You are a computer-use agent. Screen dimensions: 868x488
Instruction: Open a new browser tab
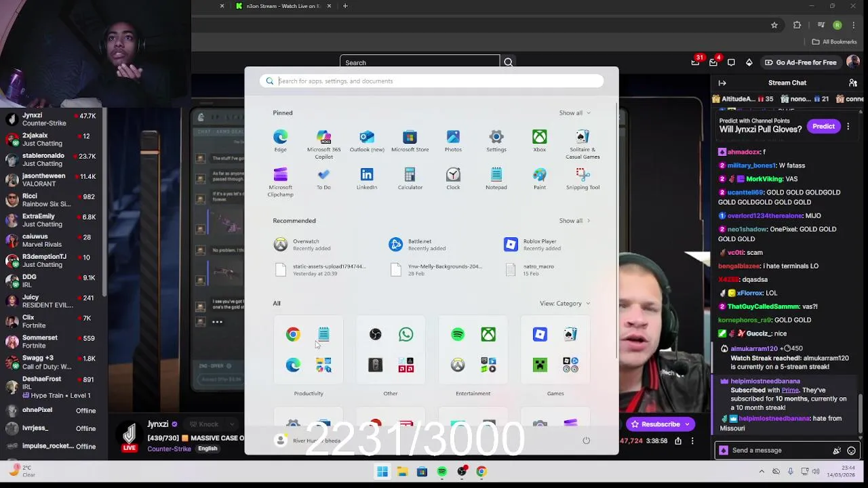tap(345, 6)
